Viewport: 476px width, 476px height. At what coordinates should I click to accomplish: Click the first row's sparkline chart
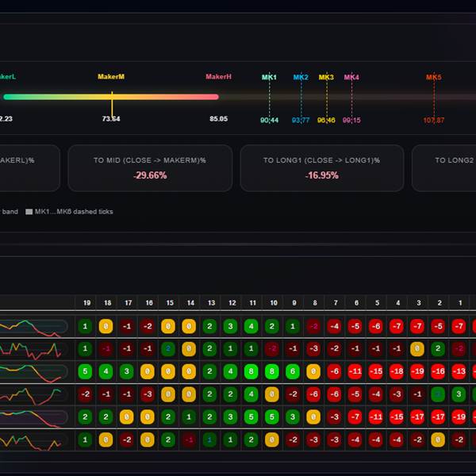[x=33, y=326]
